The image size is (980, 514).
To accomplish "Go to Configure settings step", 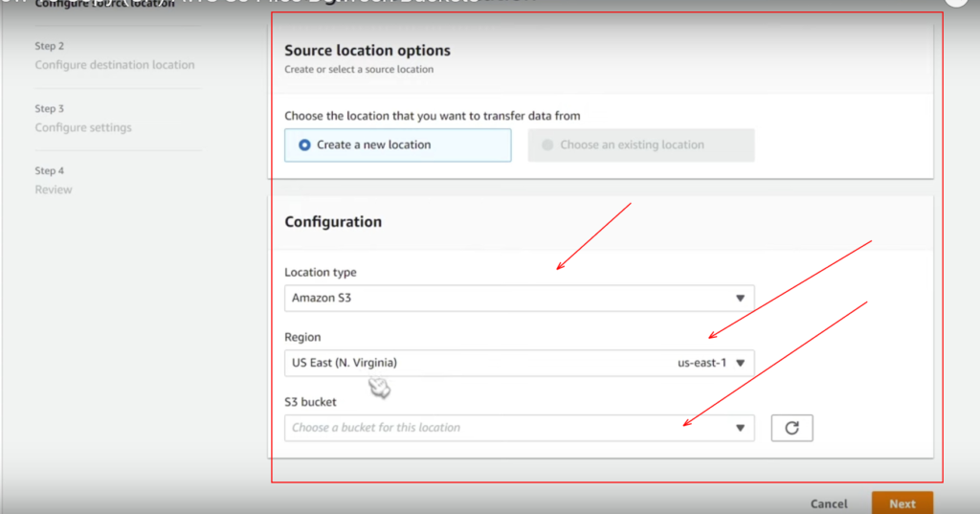I will pyautogui.click(x=83, y=128).
